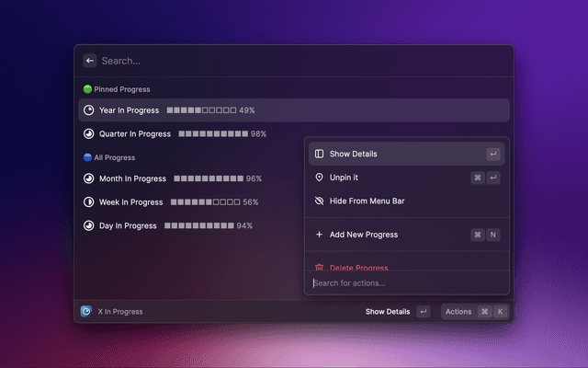Image resolution: width=588 pixels, height=368 pixels.
Task: Select Add New Progress action
Action: pos(363,235)
